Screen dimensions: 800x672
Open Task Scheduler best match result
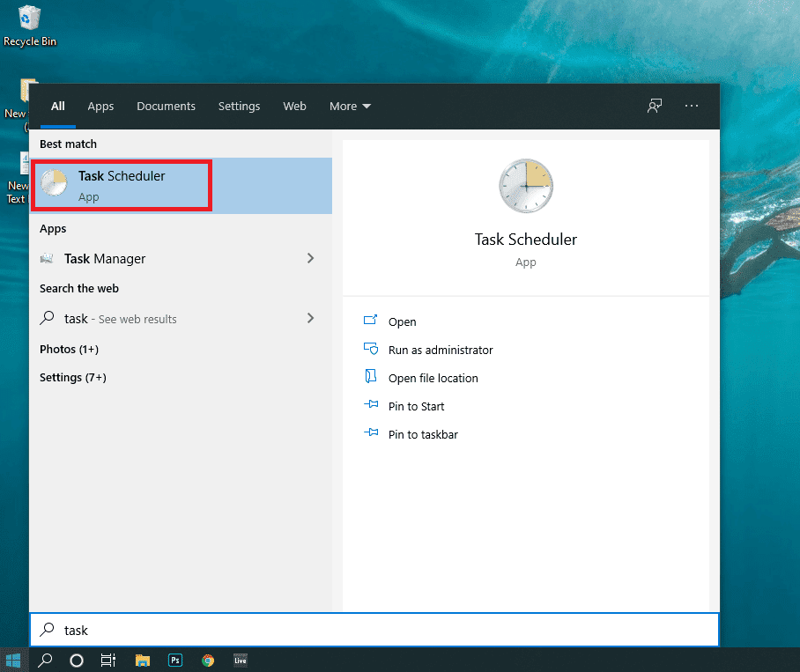pyautogui.click(x=122, y=186)
